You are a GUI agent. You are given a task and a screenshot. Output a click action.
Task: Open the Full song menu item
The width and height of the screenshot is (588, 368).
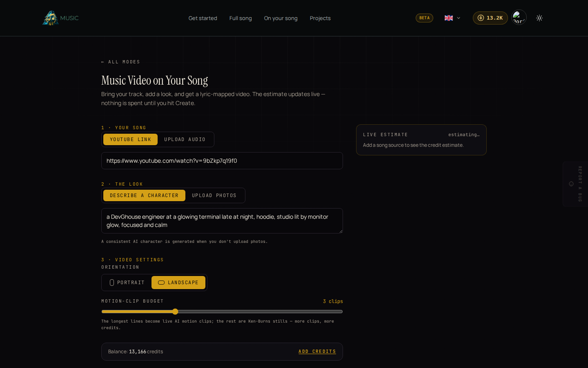(x=241, y=18)
